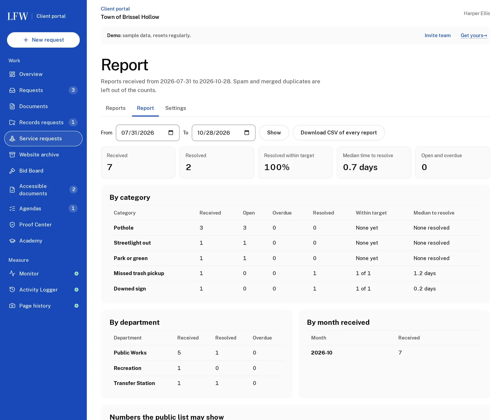Screen dimensions: 504x420
Task: Click the Requests badge showing 3
Action: click(x=73, y=90)
